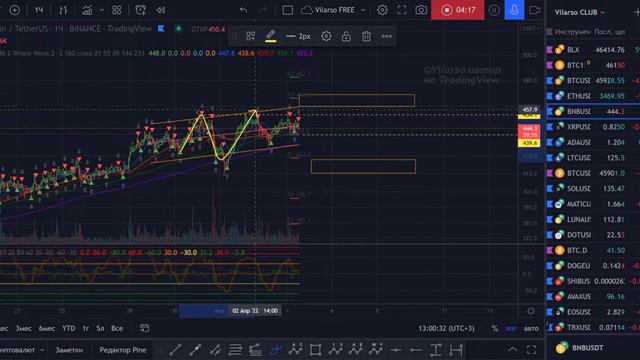Toggle logarithmic scale лог
Screen dimensions: 640x360
pos(511,328)
